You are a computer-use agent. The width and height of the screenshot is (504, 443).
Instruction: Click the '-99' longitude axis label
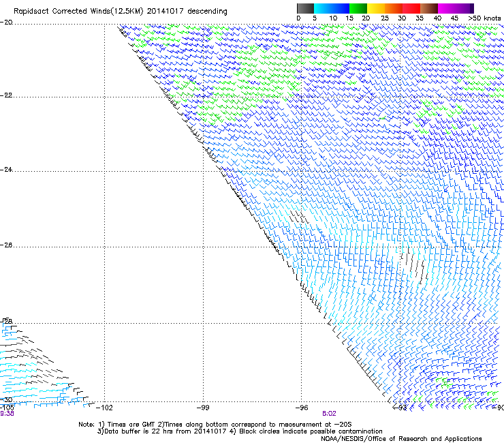[203, 408]
